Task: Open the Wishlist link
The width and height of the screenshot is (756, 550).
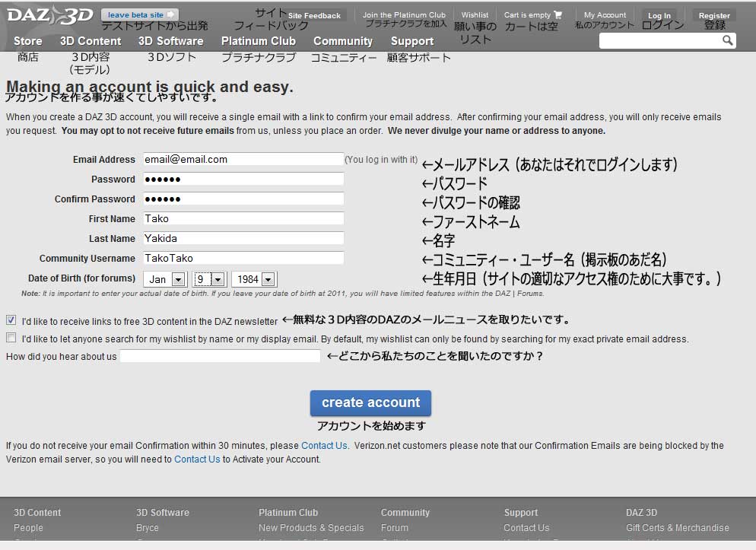Action: coord(475,15)
